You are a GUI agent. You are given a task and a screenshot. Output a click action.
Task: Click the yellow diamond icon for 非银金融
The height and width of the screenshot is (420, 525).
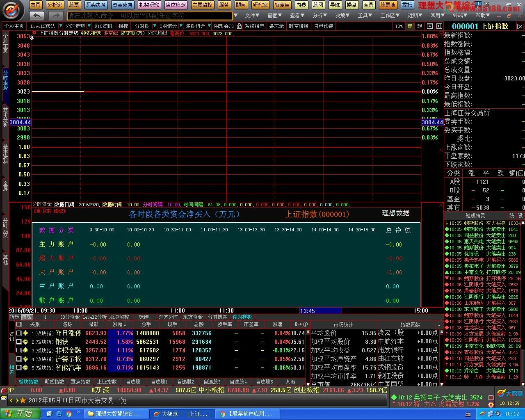point(26,350)
